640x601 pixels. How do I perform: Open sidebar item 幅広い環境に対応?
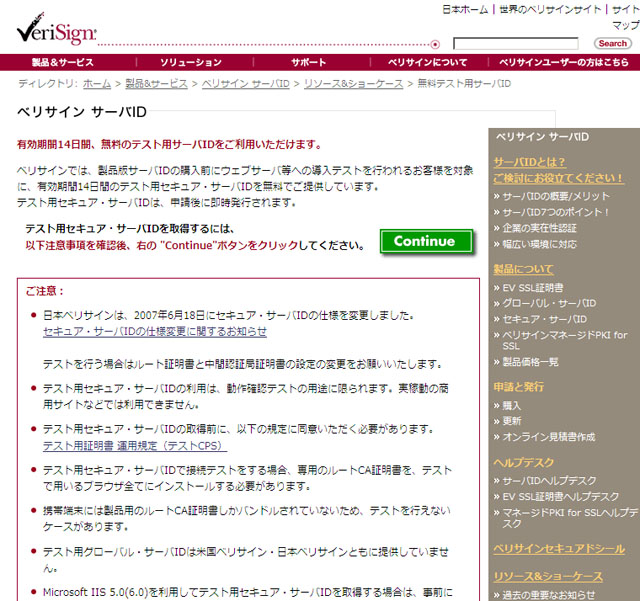[x=539, y=244]
